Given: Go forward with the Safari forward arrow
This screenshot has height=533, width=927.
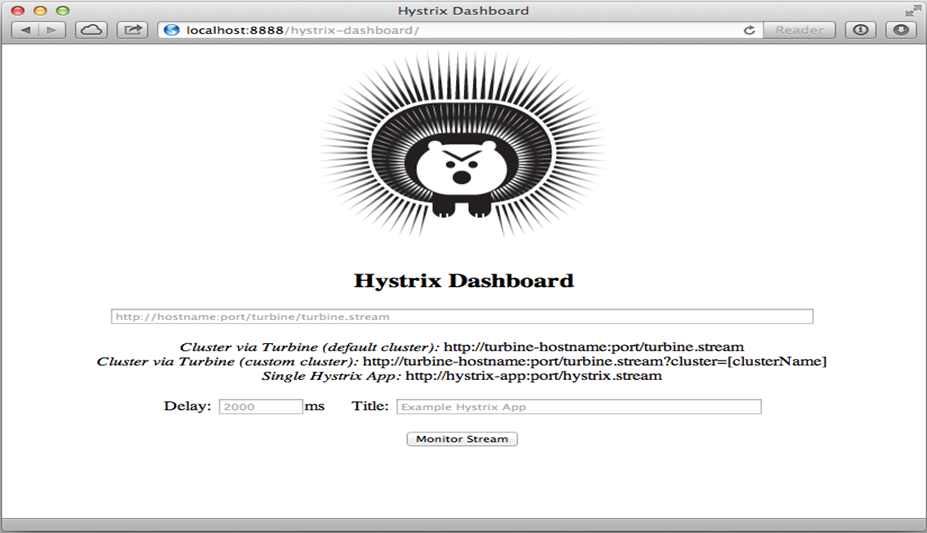Looking at the screenshot, I should point(52,30).
